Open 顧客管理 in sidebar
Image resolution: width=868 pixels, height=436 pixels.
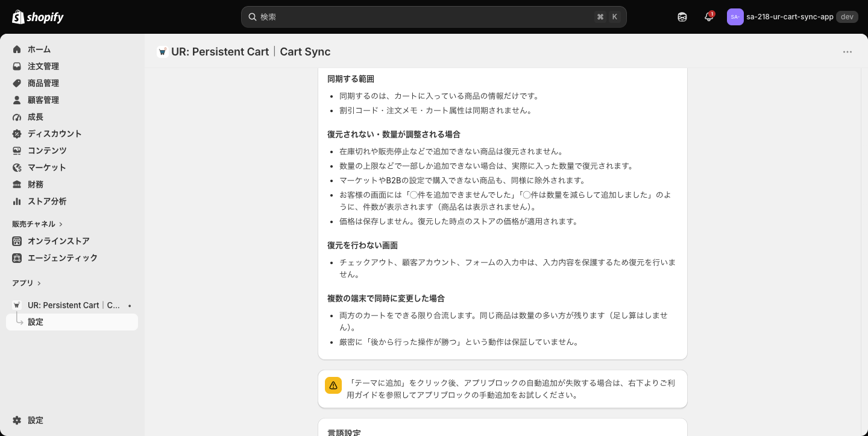43,100
